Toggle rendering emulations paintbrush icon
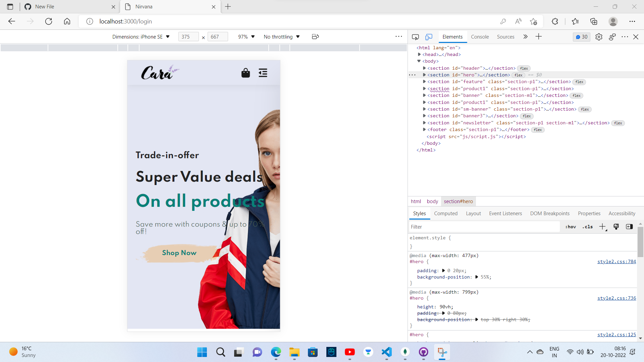The width and height of the screenshot is (644, 362). tap(616, 227)
